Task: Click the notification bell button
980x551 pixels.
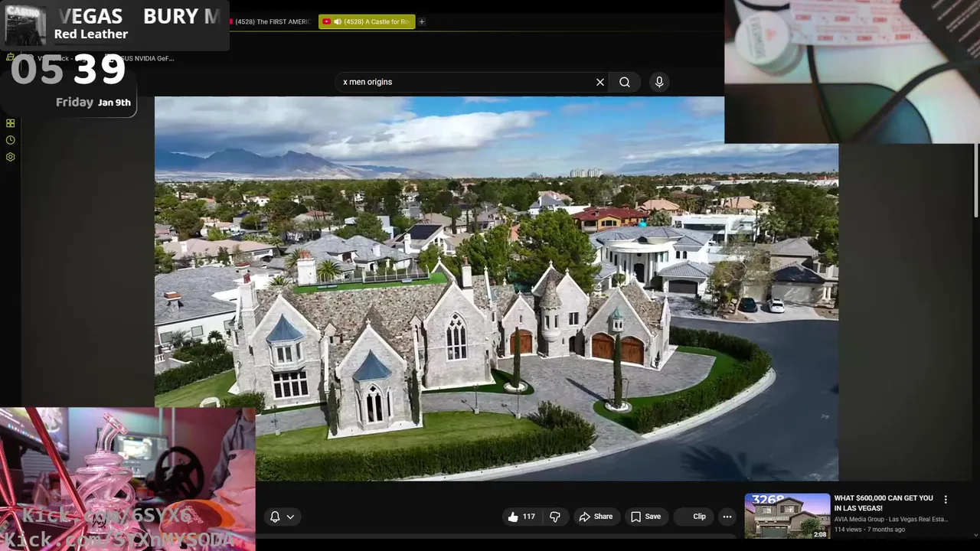Action: (275, 517)
